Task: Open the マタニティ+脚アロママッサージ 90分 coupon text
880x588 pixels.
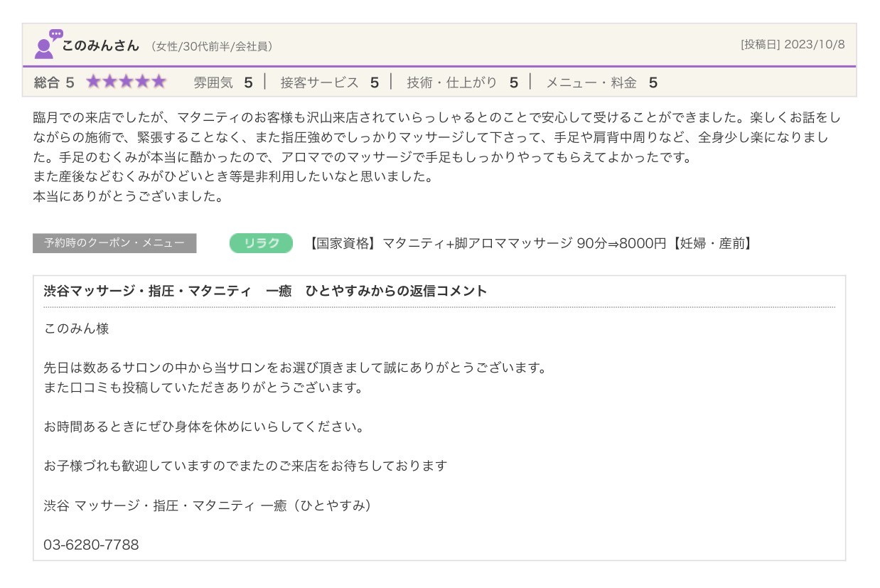Action: tap(531, 243)
